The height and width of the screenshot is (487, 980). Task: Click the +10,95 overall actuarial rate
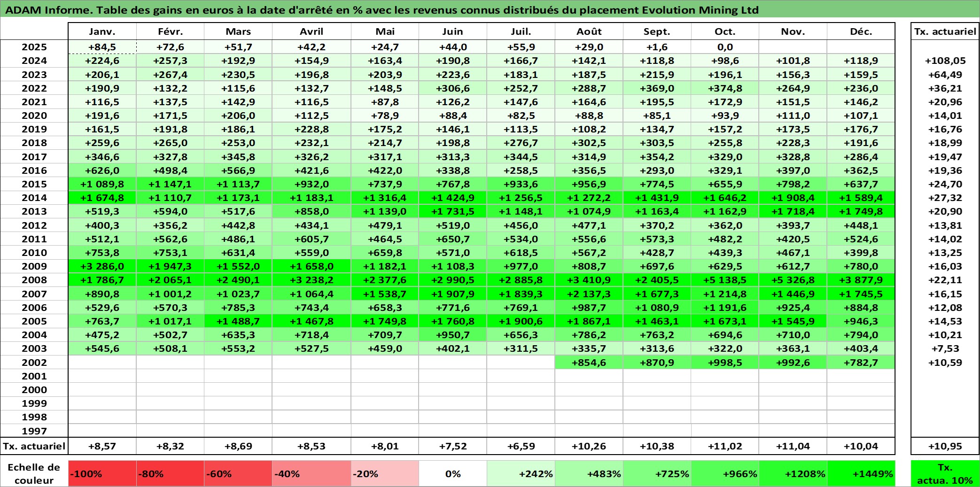(x=945, y=446)
